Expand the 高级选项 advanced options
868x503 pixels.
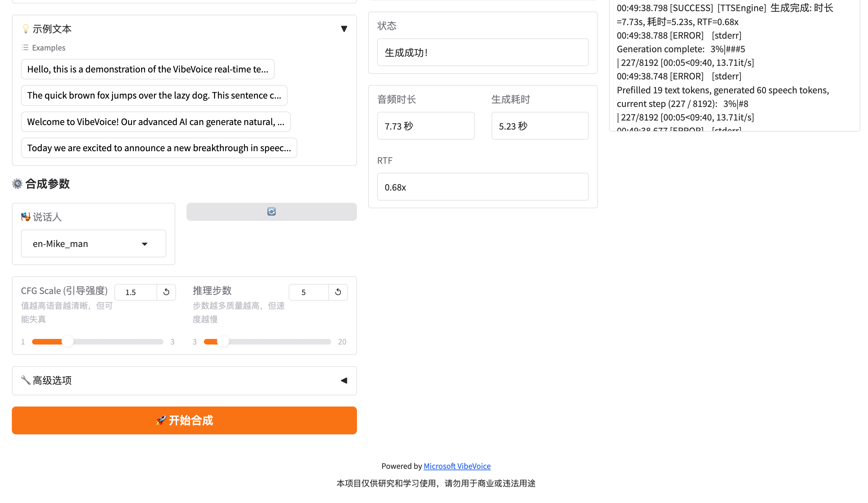point(344,380)
